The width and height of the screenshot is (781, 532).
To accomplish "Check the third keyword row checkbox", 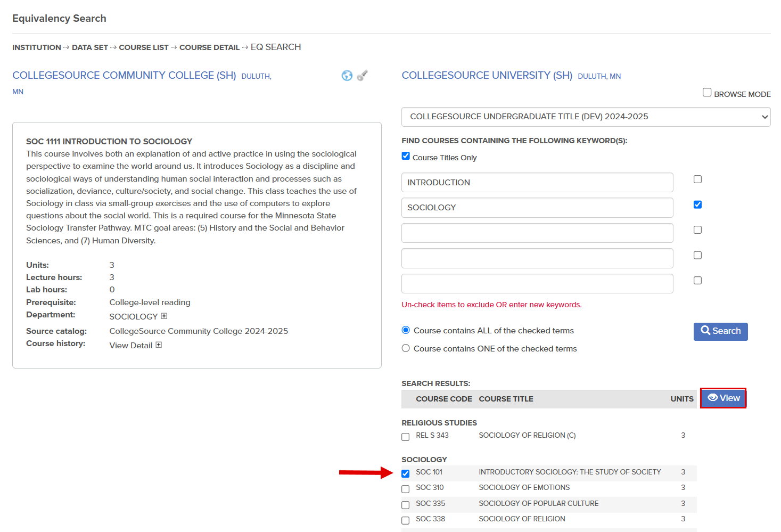I will (697, 230).
